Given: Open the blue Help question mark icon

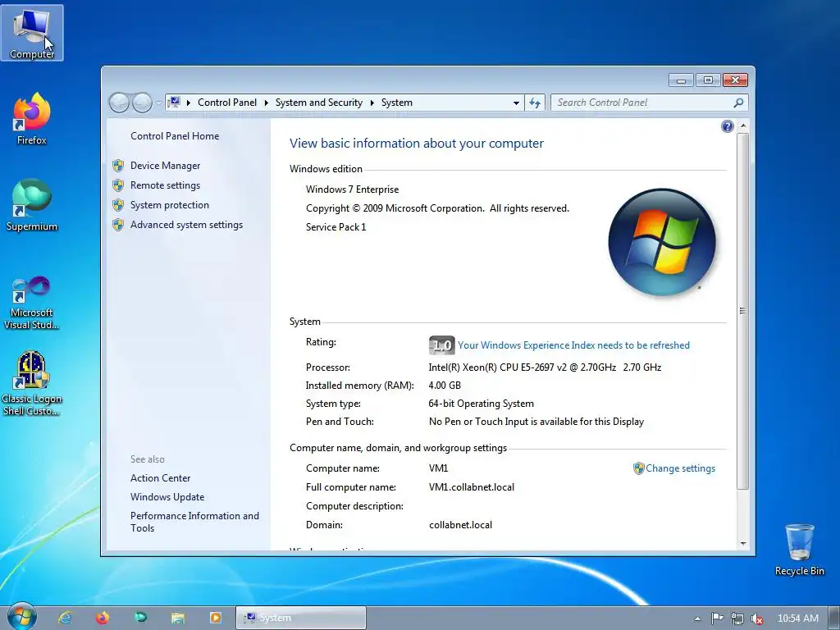Looking at the screenshot, I should [727, 126].
